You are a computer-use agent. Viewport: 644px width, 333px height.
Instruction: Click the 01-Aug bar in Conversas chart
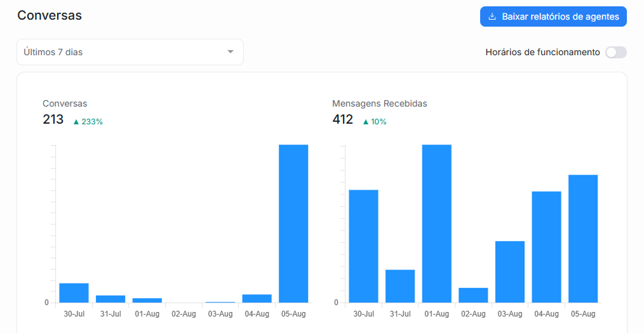147,300
